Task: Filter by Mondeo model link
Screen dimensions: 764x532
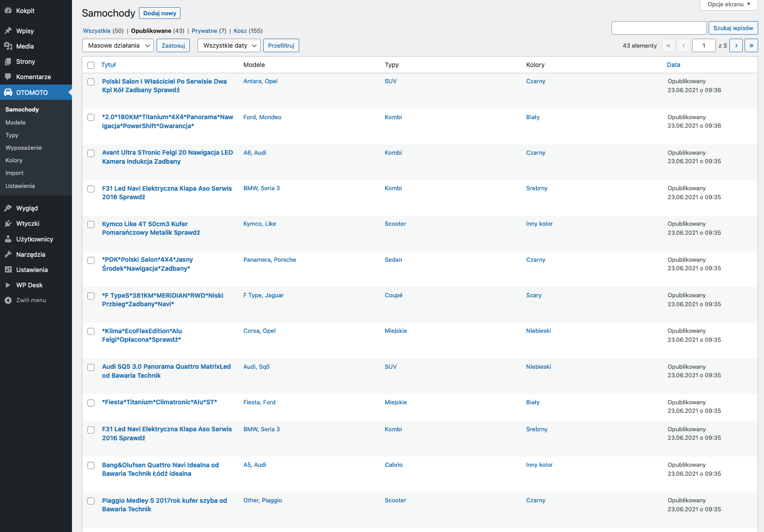Action: (x=270, y=117)
